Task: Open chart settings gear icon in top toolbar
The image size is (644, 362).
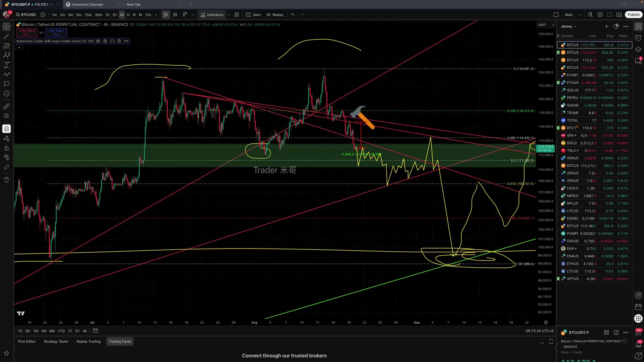Action: point(600,15)
